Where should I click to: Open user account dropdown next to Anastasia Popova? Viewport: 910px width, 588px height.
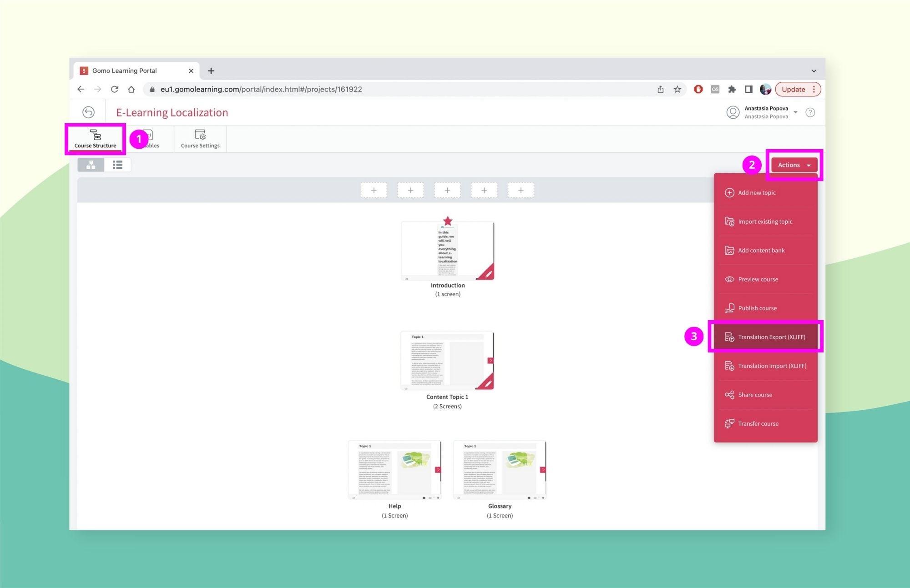795,112
